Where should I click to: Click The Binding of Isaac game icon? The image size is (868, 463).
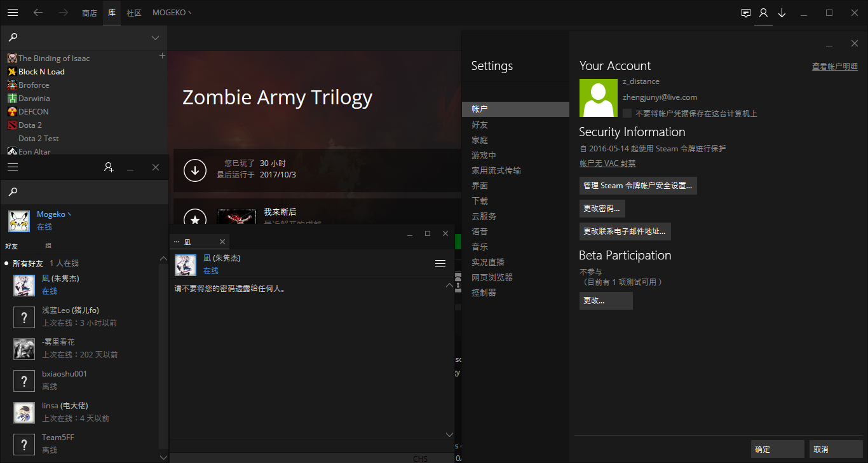tap(12, 59)
